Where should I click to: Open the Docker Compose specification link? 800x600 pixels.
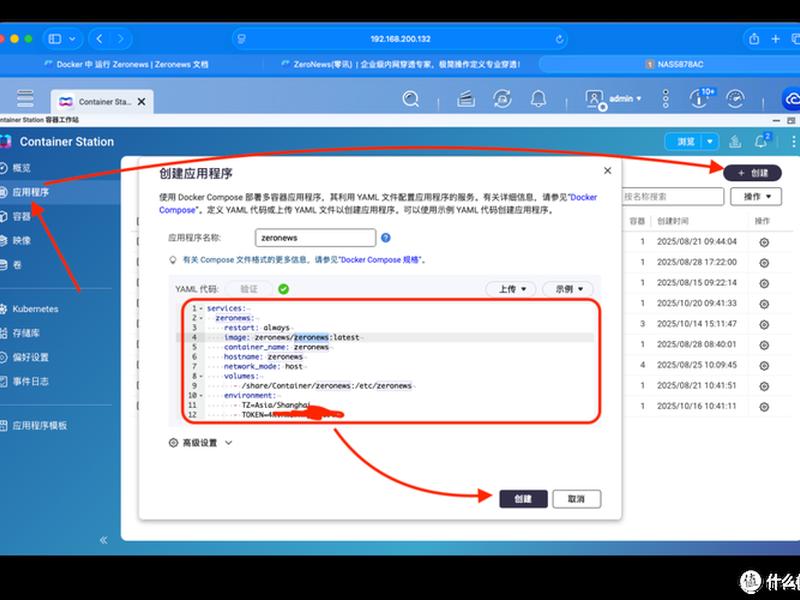click(x=380, y=260)
